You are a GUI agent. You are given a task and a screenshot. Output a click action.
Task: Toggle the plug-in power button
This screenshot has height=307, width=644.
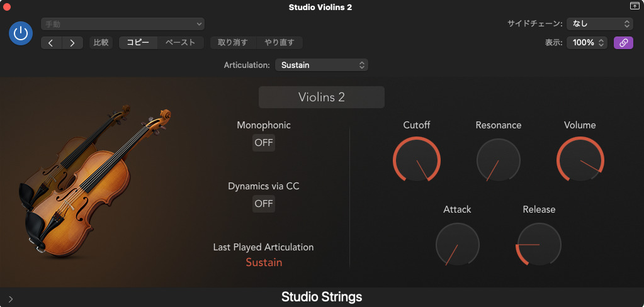coord(21,33)
